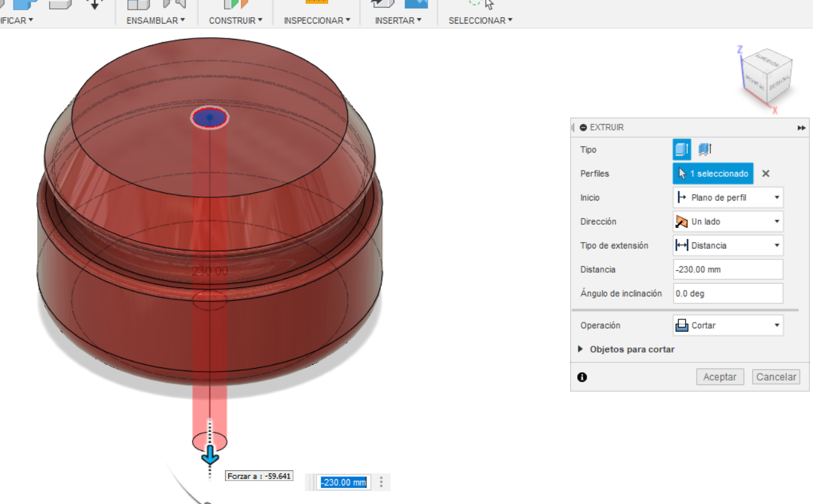Click the '1 seleccionado' profiles selector

coord(713,174)
